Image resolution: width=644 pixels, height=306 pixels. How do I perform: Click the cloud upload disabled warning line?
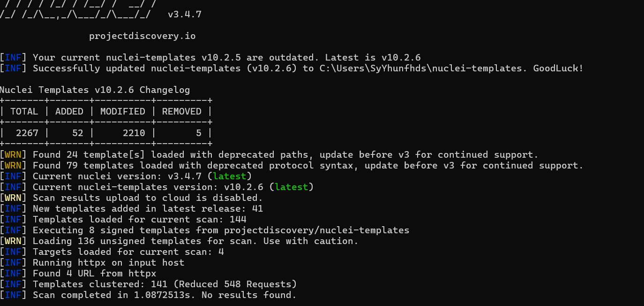(x=132, y=198)
